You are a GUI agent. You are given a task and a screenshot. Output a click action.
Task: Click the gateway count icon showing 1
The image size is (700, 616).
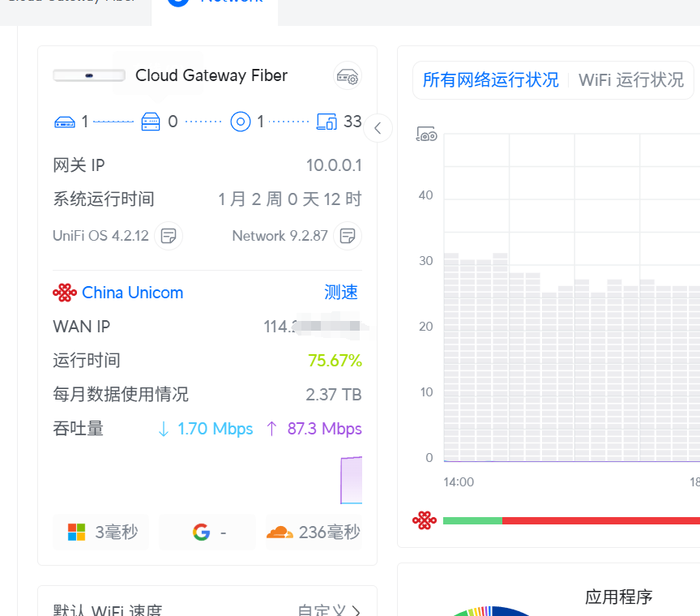click(x=65, y=122)
